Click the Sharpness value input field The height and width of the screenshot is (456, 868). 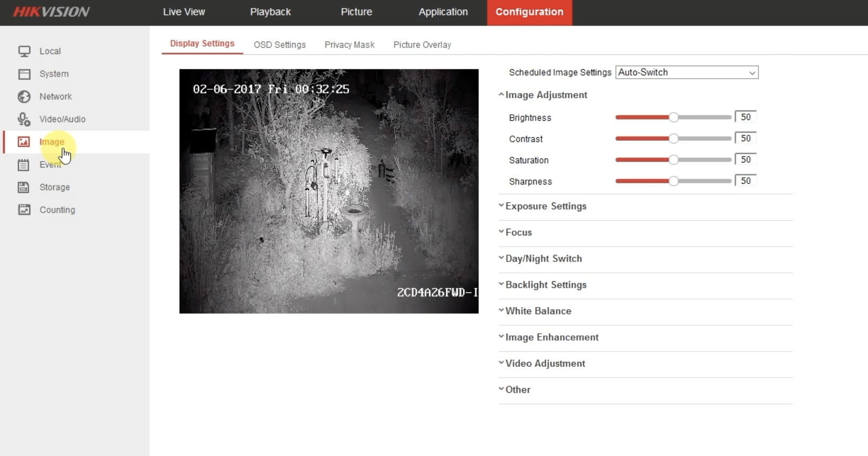coord(745,181)
